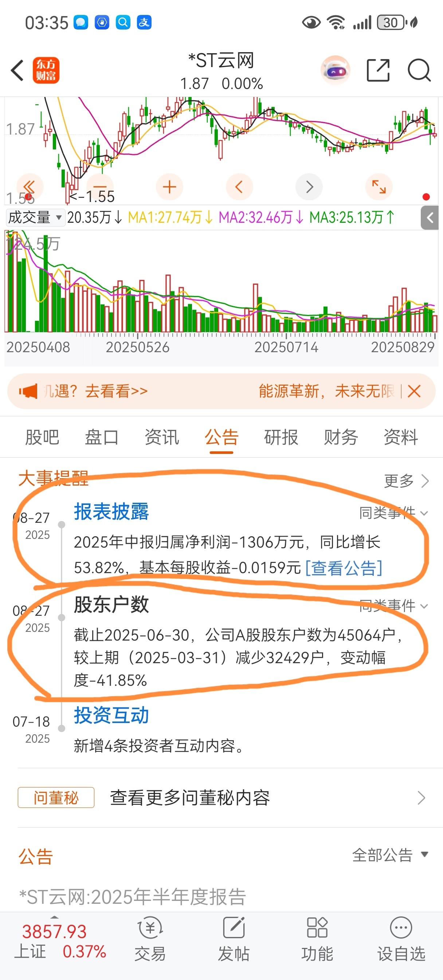Move chart right with gray arrow

click(309, 187)
